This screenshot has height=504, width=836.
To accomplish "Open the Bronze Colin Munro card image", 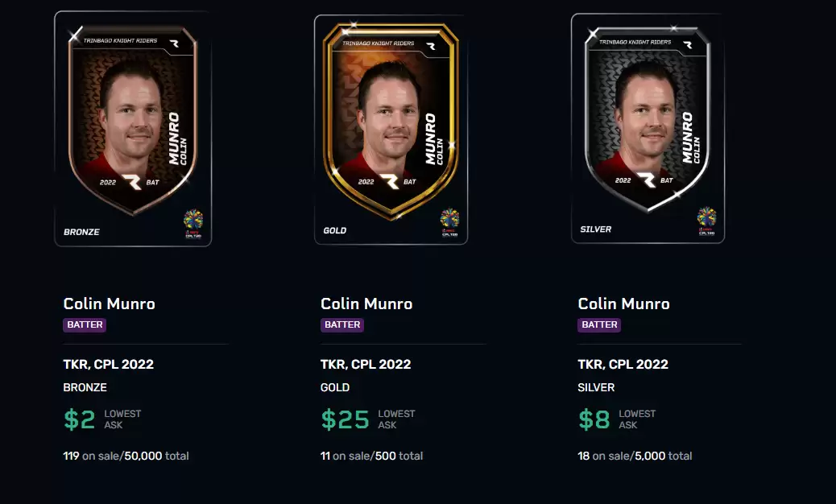I will (x=133, y=129).
